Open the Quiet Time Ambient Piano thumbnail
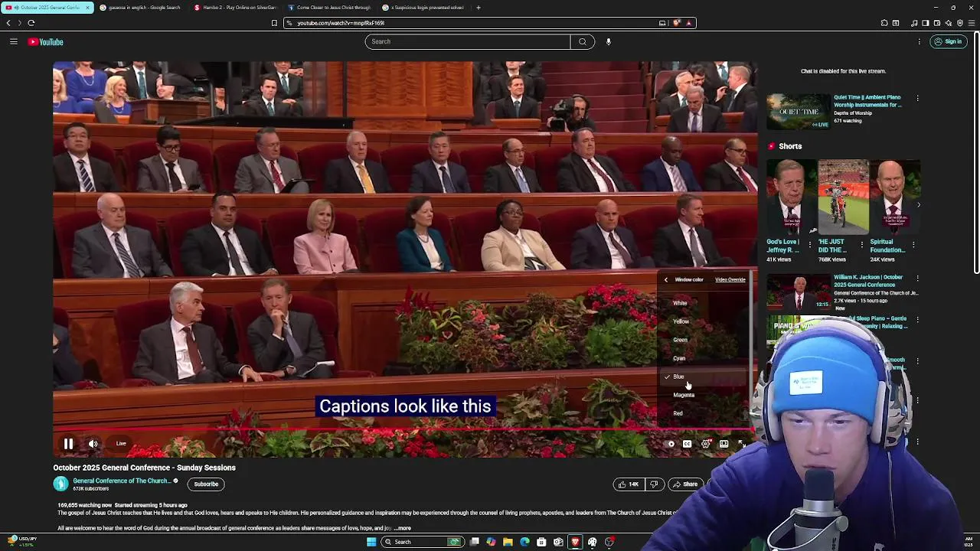 799,112
